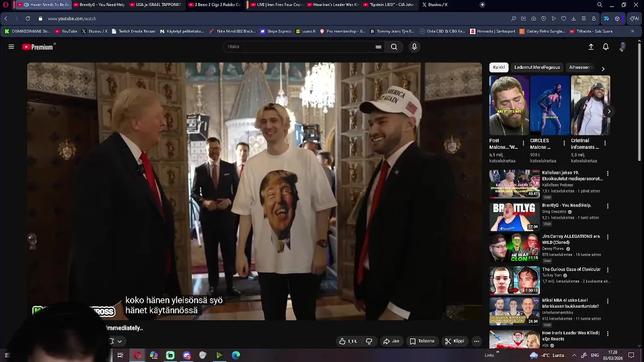Open The Curious Case of Clavicular video
Screen dimensions: 644x362
click(571, 269)
